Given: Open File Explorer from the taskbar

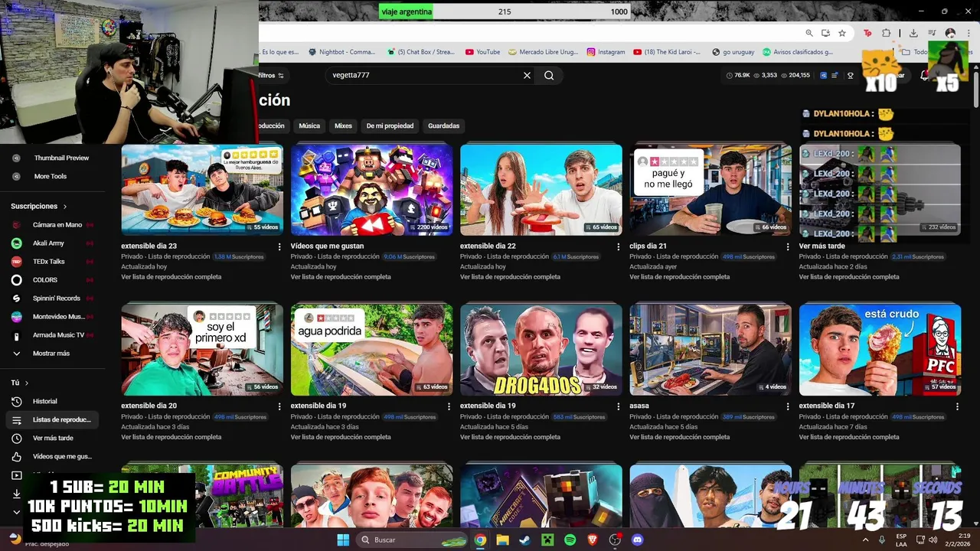Looking at the screenshot, I should (502, 540).
